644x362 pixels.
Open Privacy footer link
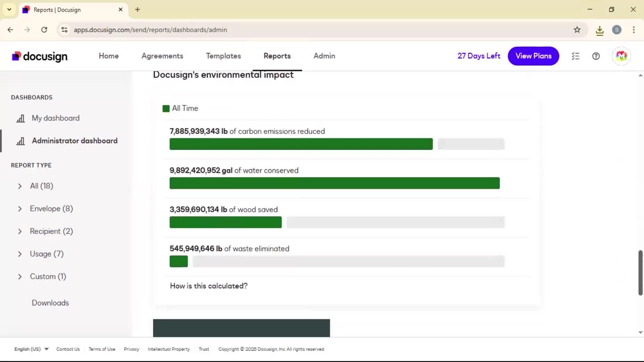click(x=131, y=349)
